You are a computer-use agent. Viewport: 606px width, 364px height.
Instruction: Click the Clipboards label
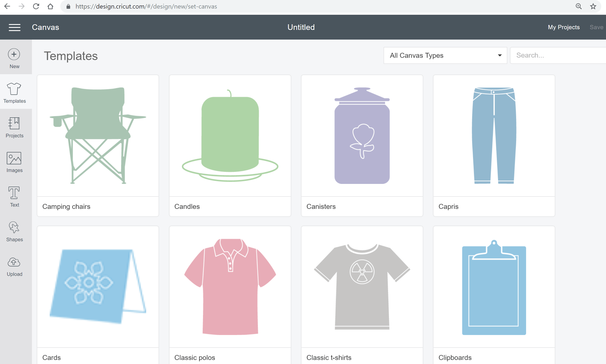pyautogui.click(x=455, y=358)
